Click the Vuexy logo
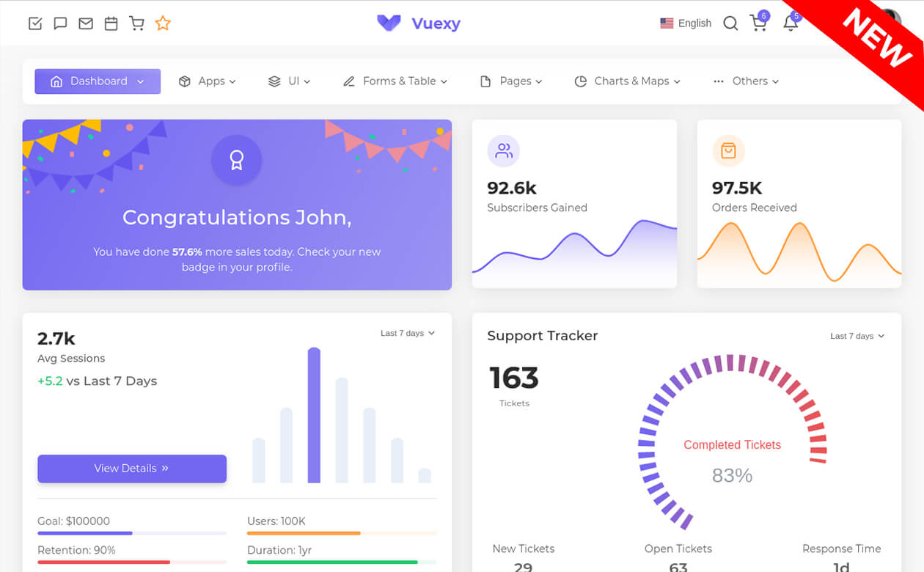The image size is (924, 572). pos(419,23)
